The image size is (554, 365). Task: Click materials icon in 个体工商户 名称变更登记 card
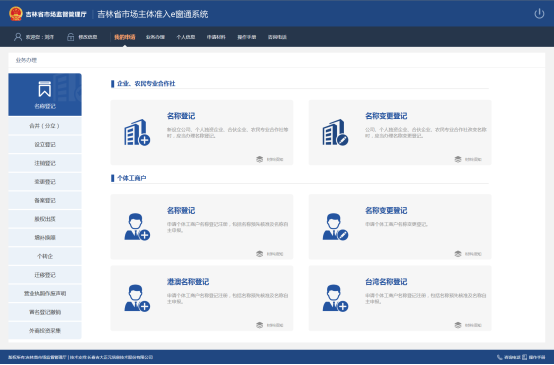pos(458,254)
